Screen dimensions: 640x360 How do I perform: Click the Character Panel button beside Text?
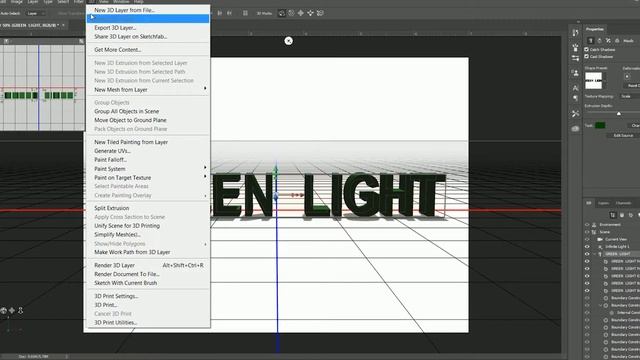point(635,125)
